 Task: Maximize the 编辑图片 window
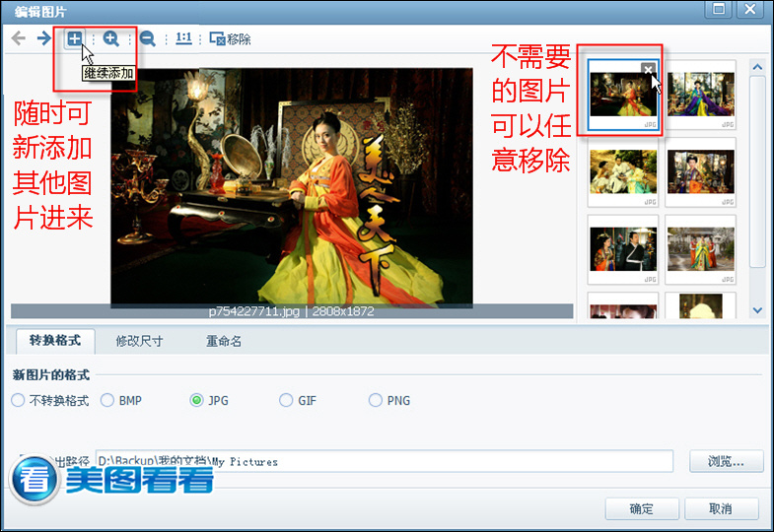tap(719, 10)
